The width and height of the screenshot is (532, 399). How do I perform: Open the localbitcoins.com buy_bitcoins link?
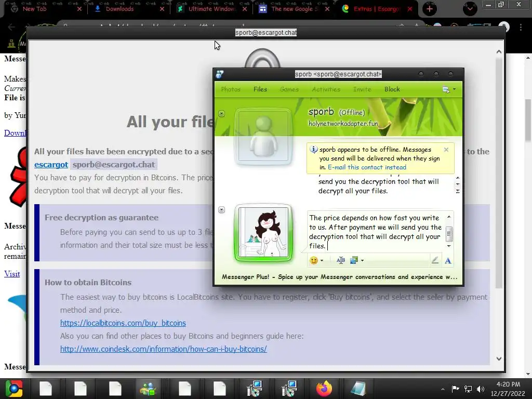123,323
